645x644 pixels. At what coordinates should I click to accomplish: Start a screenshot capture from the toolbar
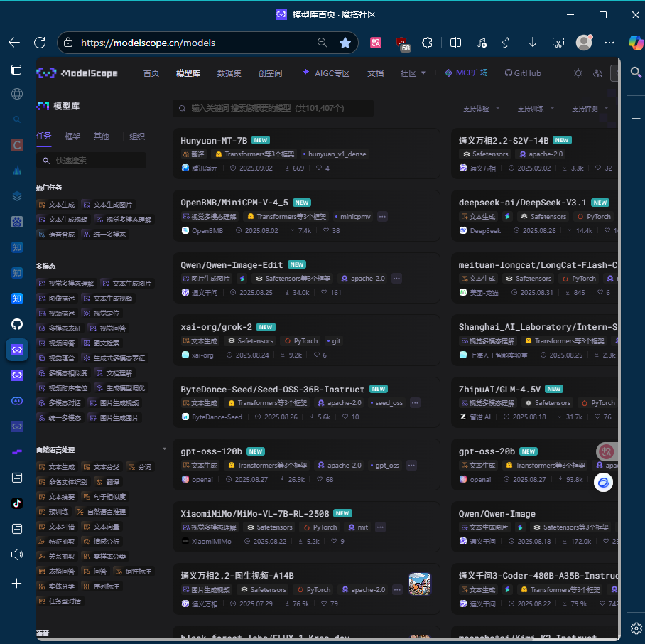click(x=558, y=43)
